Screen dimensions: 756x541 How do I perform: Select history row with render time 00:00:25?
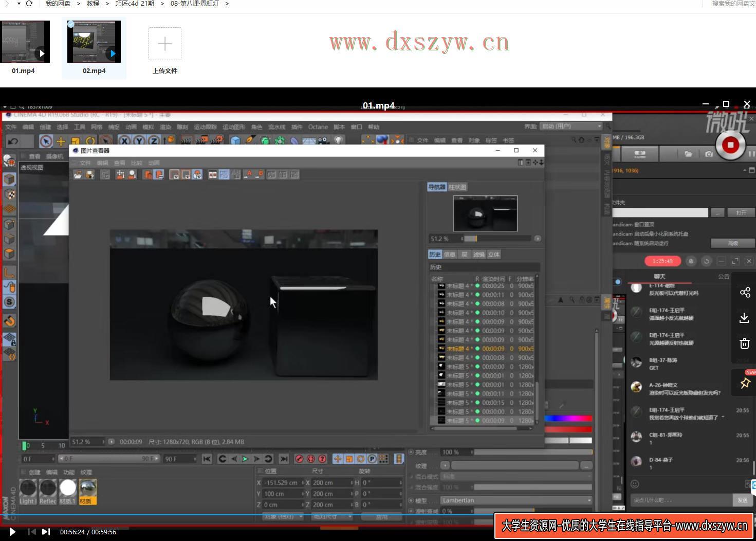pos(484,286)
